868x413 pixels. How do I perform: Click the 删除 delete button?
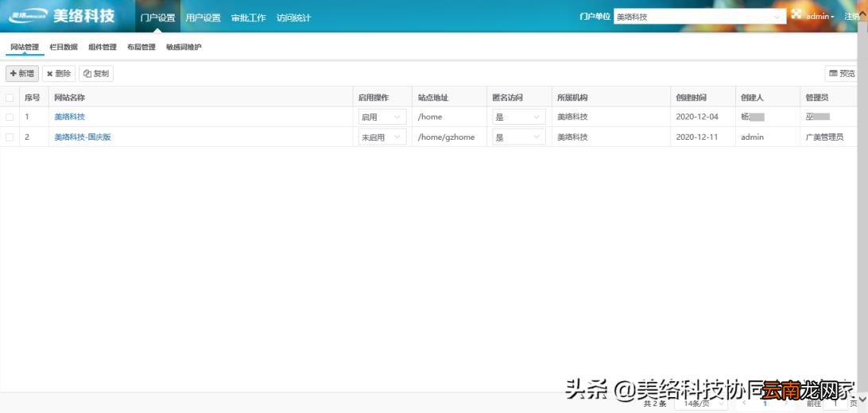(59, 74)
